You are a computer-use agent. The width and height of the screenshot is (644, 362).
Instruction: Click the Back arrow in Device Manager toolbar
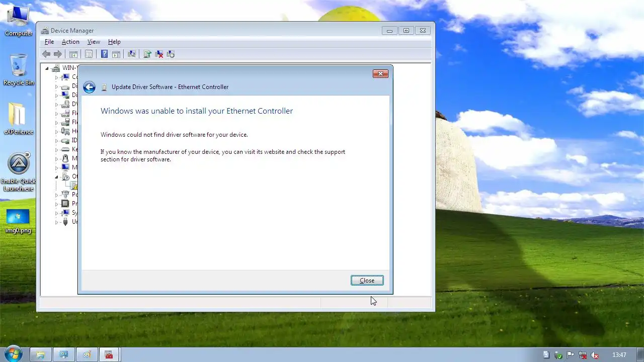tap(46, 54)
